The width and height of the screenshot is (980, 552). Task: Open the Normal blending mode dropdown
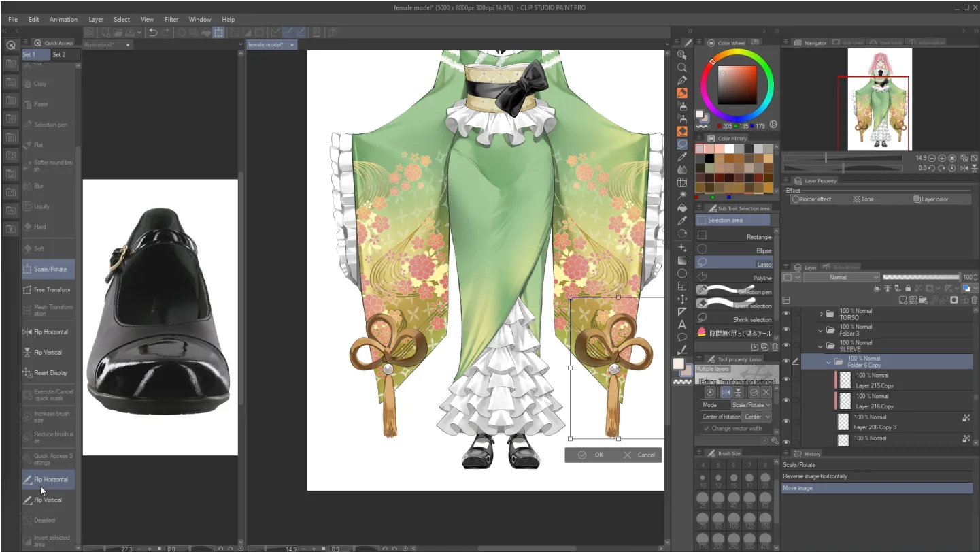(x=841, y=278)
